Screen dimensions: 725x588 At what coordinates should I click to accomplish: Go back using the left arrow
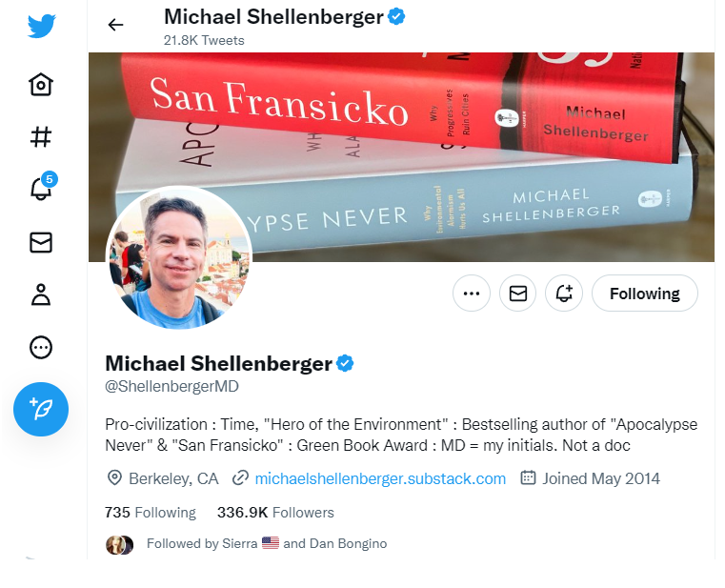115,25
